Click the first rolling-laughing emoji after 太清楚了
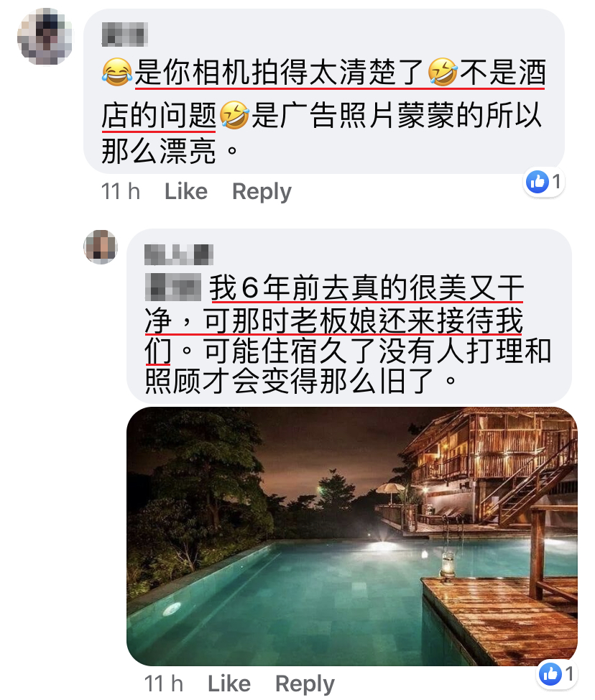Image resolution: width=595 pixels, height=700 pixels. point(443,73)
